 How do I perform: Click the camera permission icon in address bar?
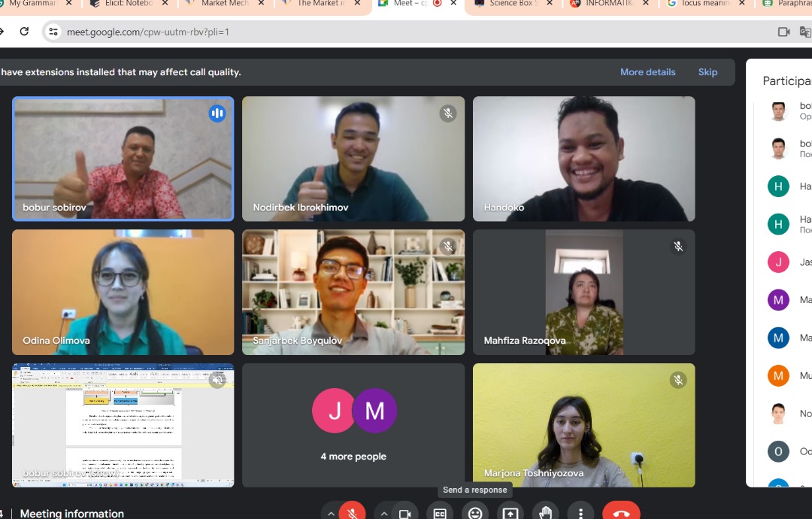(783, 32)
